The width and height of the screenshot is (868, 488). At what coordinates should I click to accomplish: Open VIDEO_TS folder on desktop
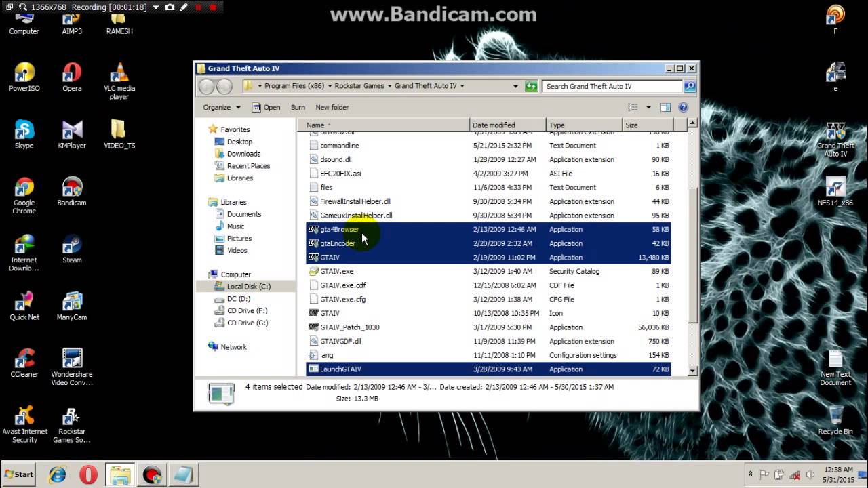(x=119, y=134)
